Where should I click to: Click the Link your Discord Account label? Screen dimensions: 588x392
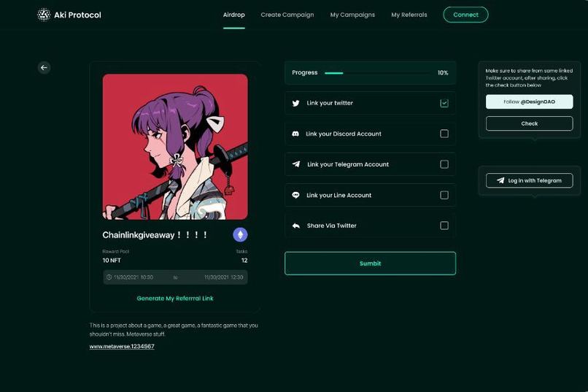pos(344,134)
